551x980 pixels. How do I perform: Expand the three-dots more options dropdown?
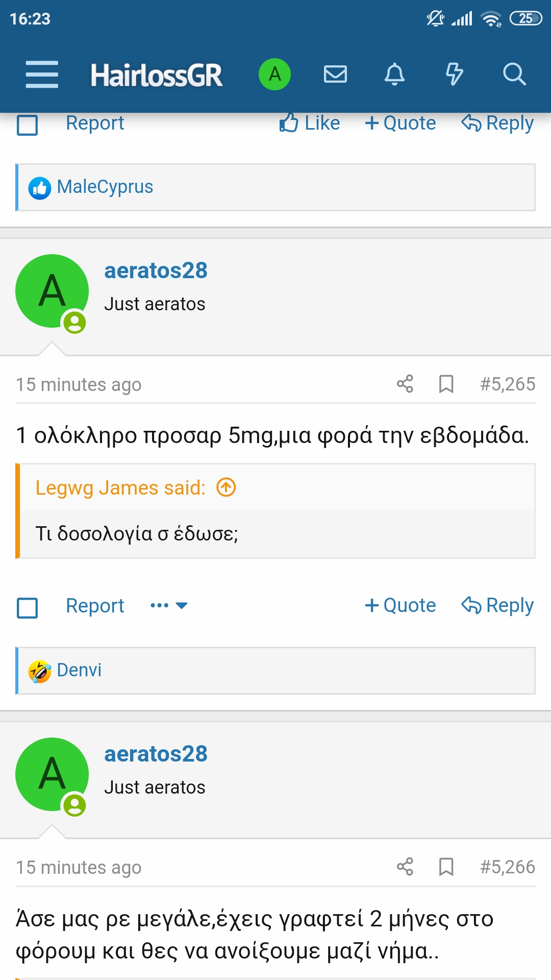click(x=169, y=606)
